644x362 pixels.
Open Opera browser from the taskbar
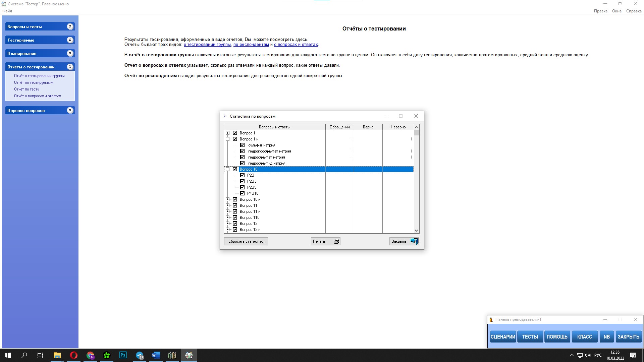[x=74, y=355]
